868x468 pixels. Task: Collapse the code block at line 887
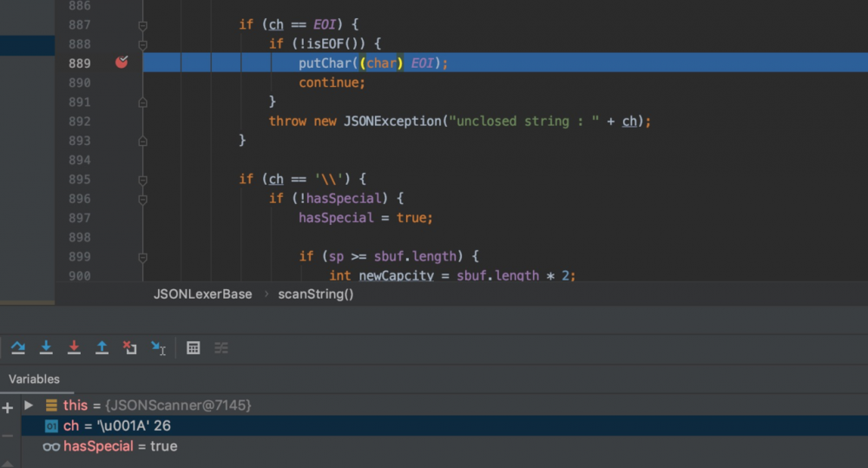pyautogui.click(x=143, y=25)
